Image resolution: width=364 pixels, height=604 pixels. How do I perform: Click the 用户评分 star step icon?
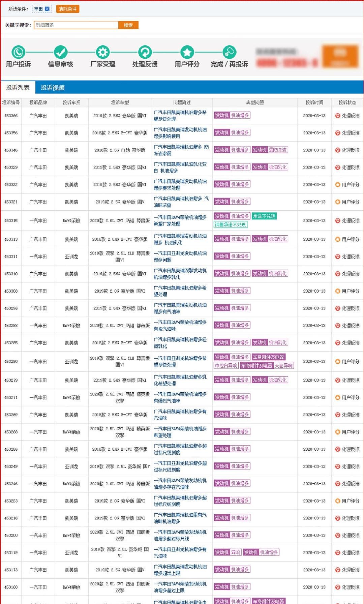tap(187, 52)
